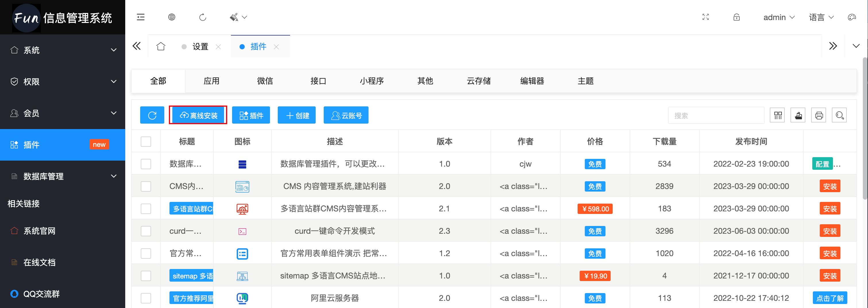Select the 应用 category tab
The height and width of the screenshot is (308, 868).
[x=212, y=81]
